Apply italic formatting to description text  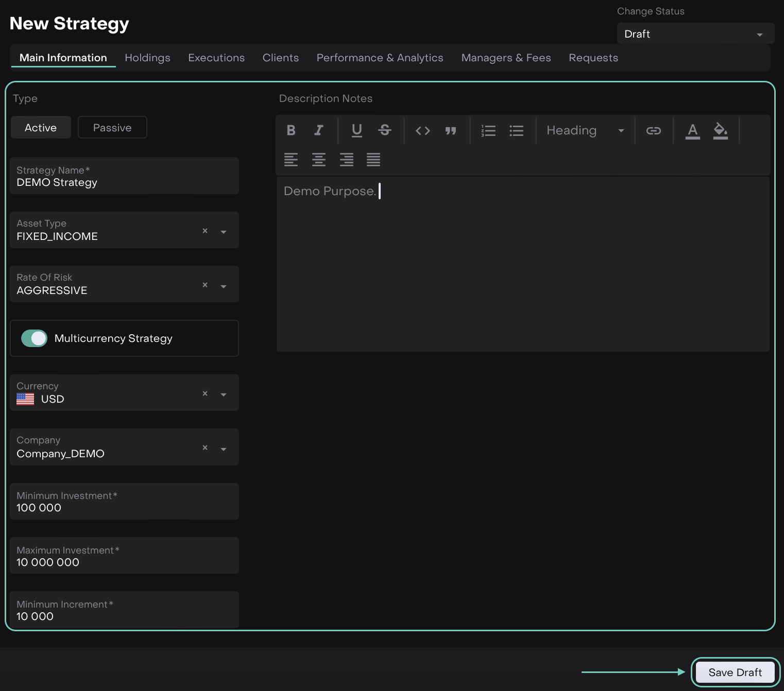coord(319,130)
